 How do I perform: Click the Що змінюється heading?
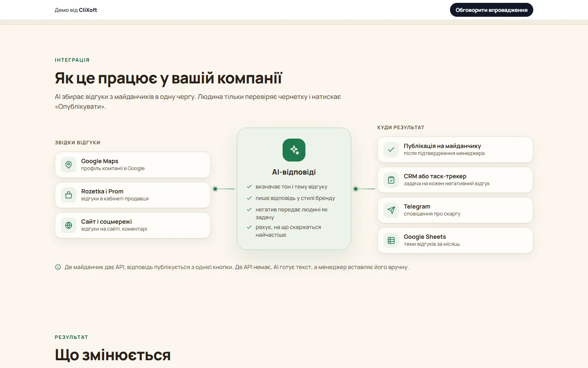coord(113,355)
